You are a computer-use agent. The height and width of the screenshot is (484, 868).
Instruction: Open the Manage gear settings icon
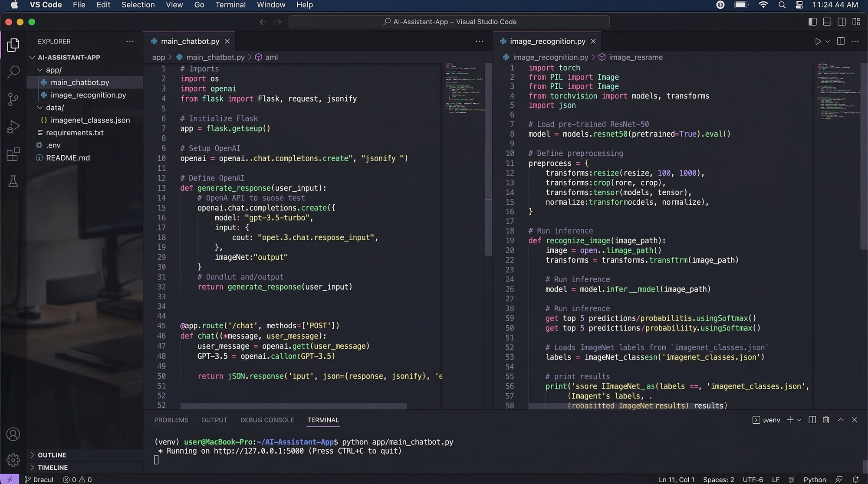pyautogui.click(x=13, y=460)
